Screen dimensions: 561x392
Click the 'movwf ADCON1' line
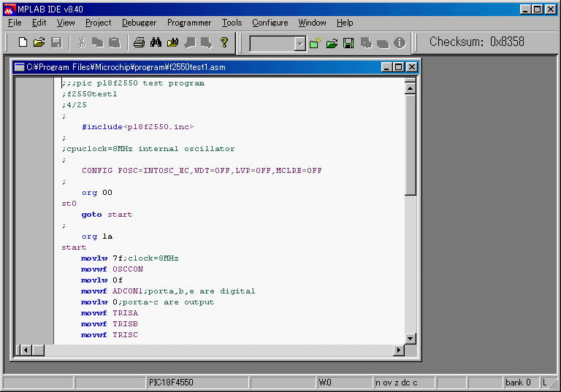pos(168,291)
